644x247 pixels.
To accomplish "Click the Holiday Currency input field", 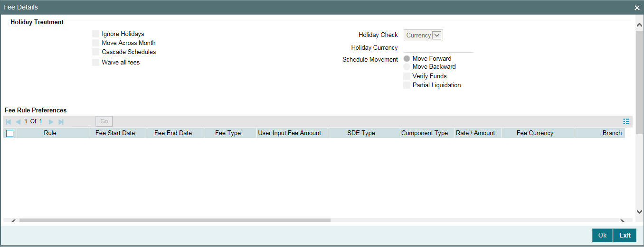I will coord(438,47).
